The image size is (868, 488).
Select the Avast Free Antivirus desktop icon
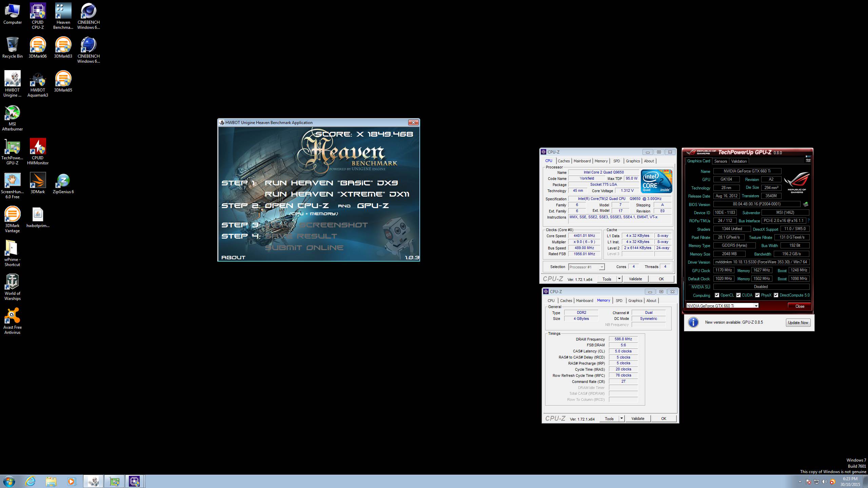[x=13, y=321]
